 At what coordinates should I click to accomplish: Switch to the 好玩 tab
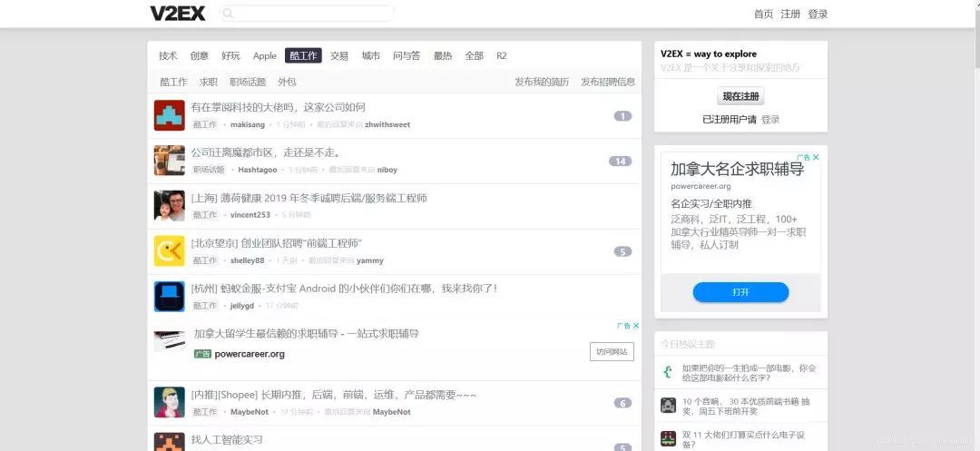click(230, 55)
